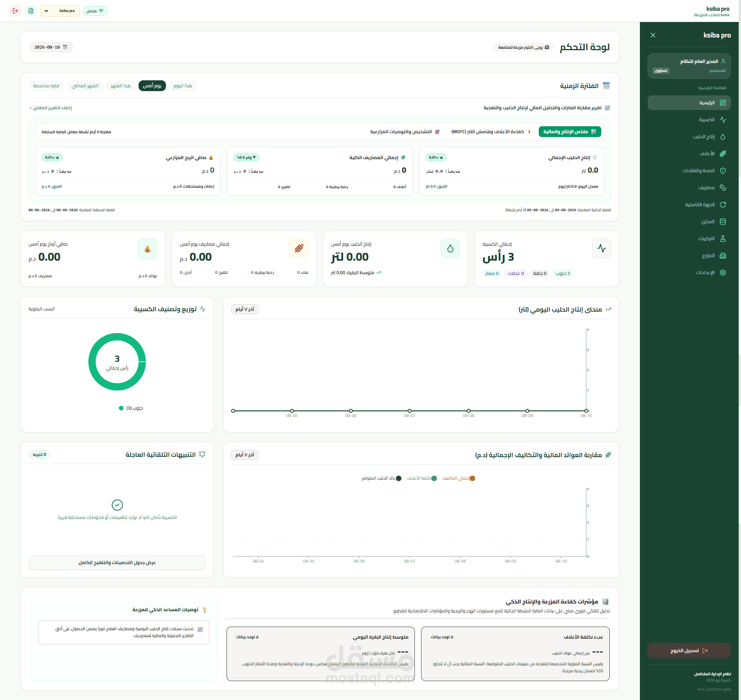This screenshot has width=741, height=700.
Task: Open the date picker 2026-08-10
Action: [51, 47]
